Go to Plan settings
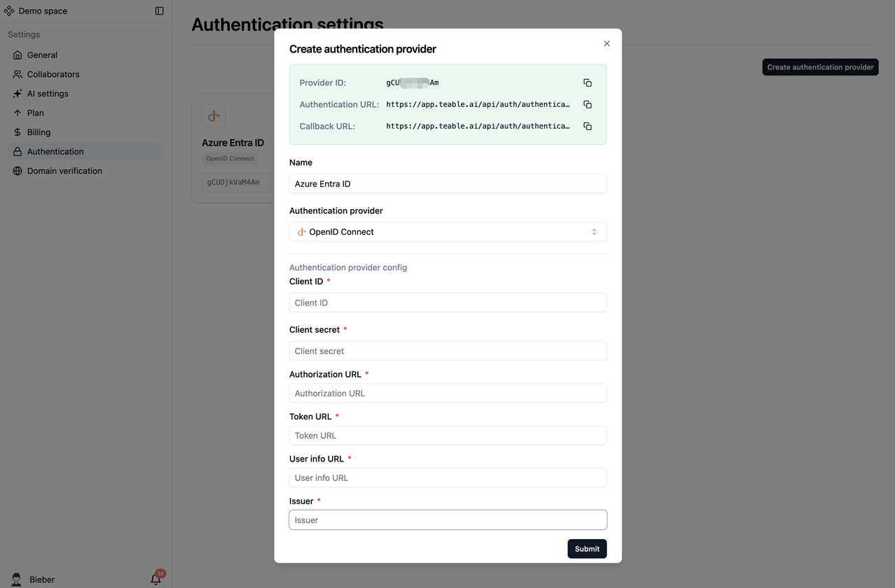Screen dimensions: 895x588 pos(85,113)
